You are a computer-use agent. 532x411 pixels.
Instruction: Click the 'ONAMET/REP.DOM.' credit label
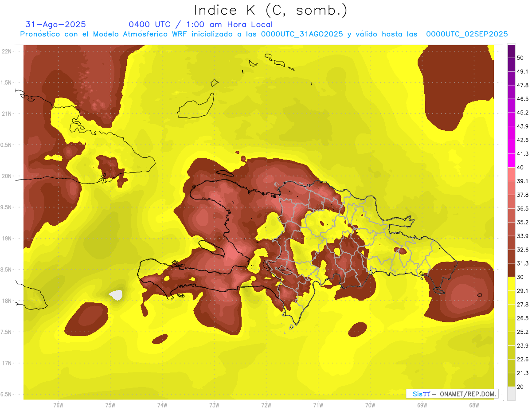[467, 394]
